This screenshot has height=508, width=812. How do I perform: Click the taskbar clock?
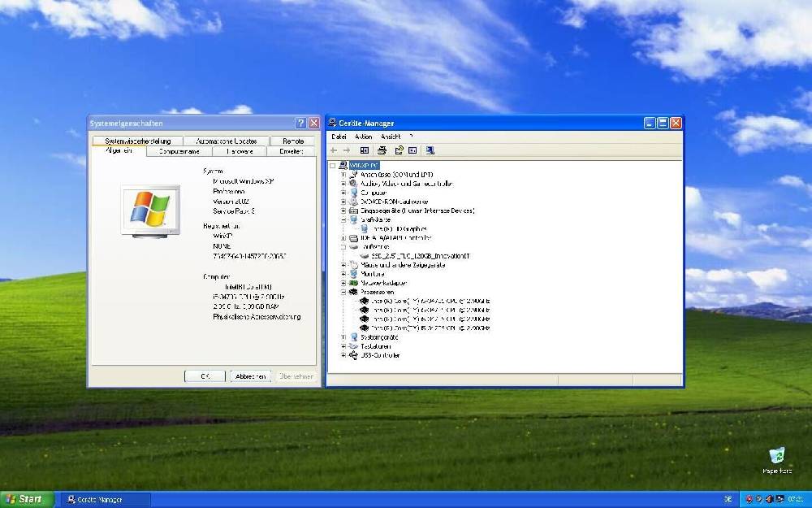tap(796, 499)
